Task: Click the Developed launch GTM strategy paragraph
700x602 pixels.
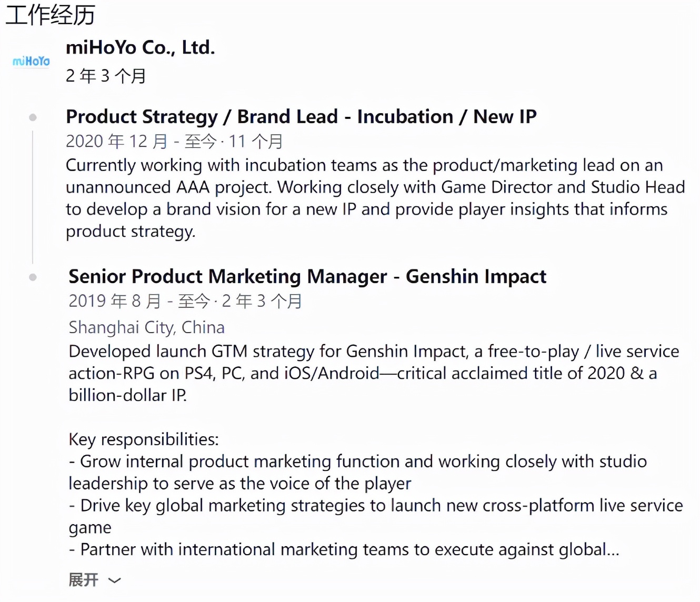Action: click(x=374, y=373)
